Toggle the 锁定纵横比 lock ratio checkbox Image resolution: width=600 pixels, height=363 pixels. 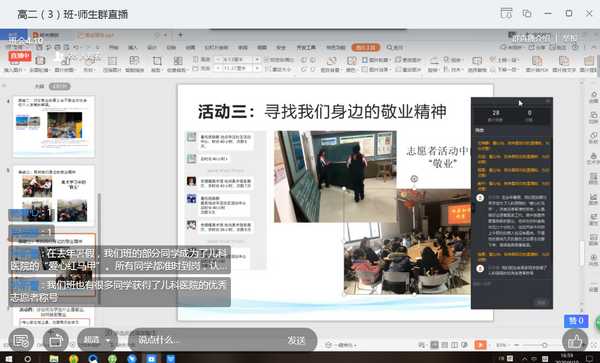click(279, 60)
